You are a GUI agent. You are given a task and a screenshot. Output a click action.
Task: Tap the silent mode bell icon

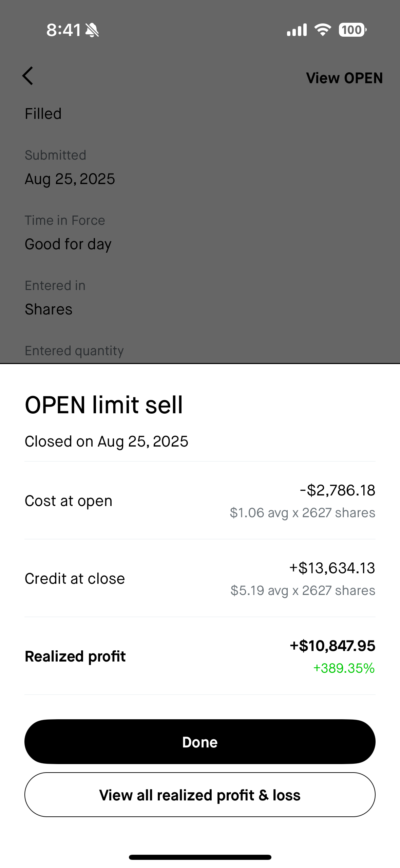point(92,30)
